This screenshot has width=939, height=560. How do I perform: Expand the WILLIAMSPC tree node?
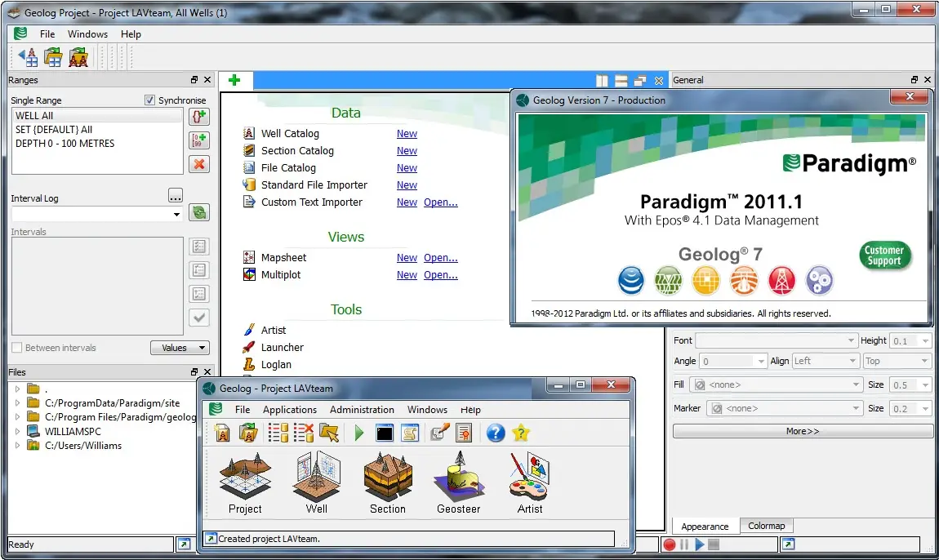(x=17, y=431)
